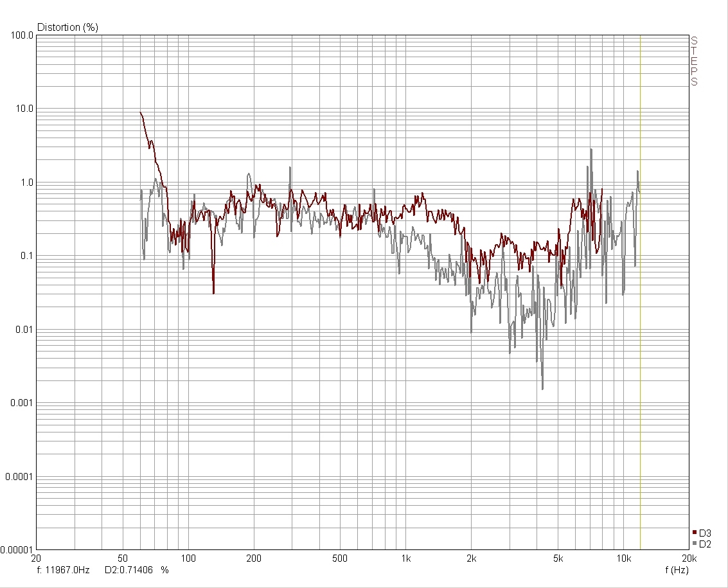This screenshot has width=728, height=588.
Task: Click the 20k label on the frequency axis
Action: pos(688,558)
